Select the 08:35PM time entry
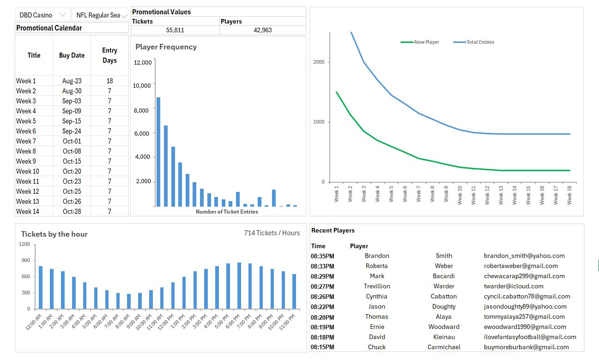The height and width of the screenshot is (364, 599). (x=322, y=256)
